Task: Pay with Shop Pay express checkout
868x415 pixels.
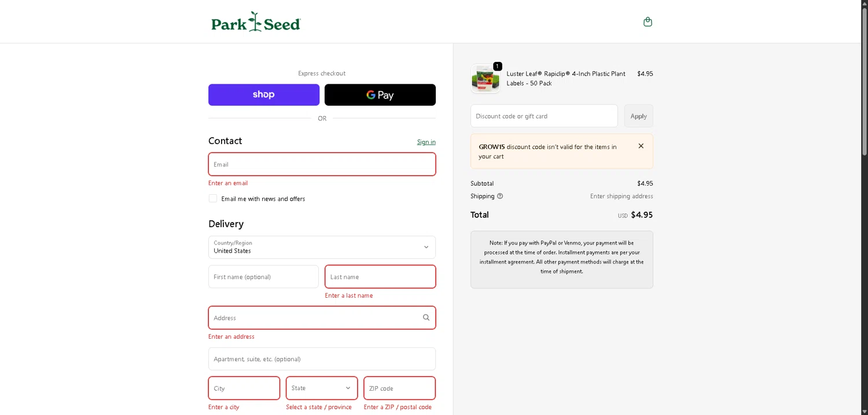Action: tap(264, 95)
